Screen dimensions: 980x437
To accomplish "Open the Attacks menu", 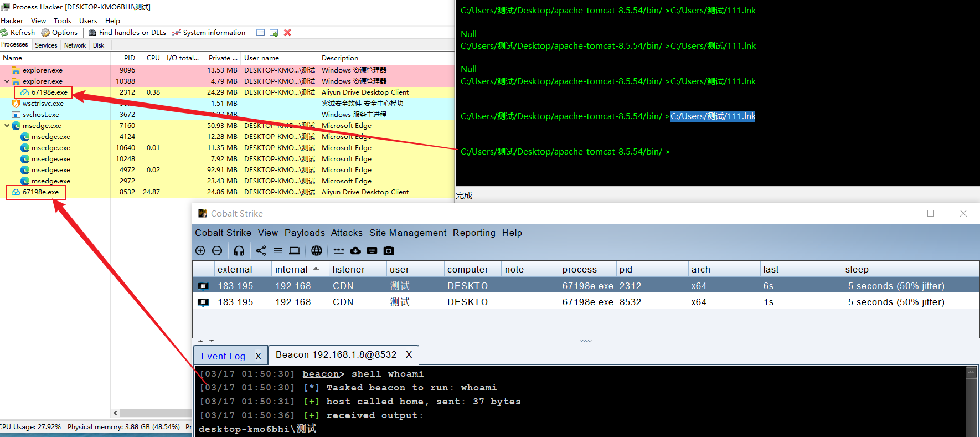I will pos(347,233).
